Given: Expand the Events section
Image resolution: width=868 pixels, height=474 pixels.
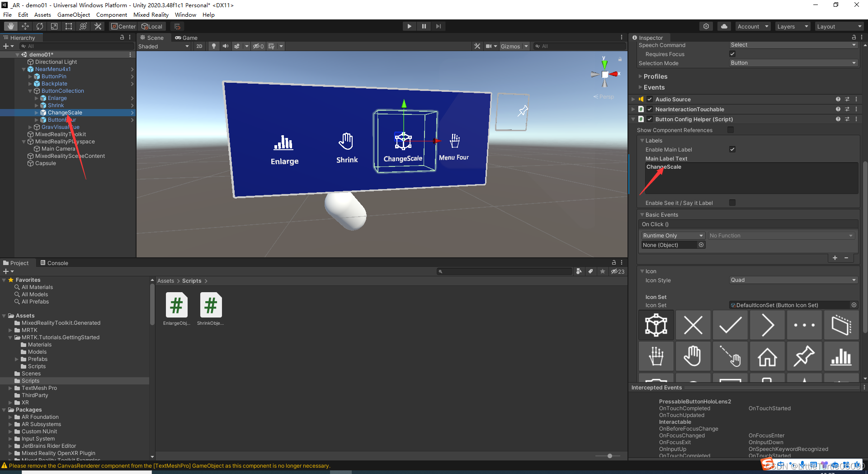Looking at the screenshot, I should (x=654, y=87).
